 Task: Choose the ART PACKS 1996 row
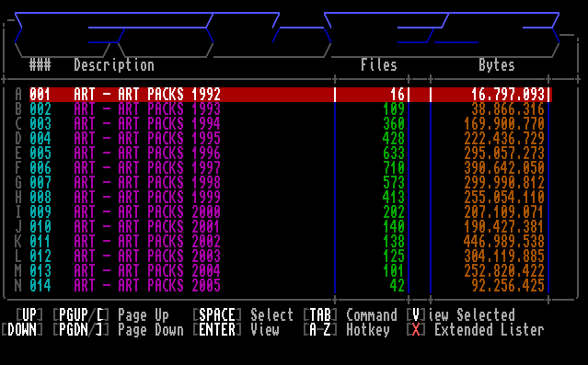(291, 154)
